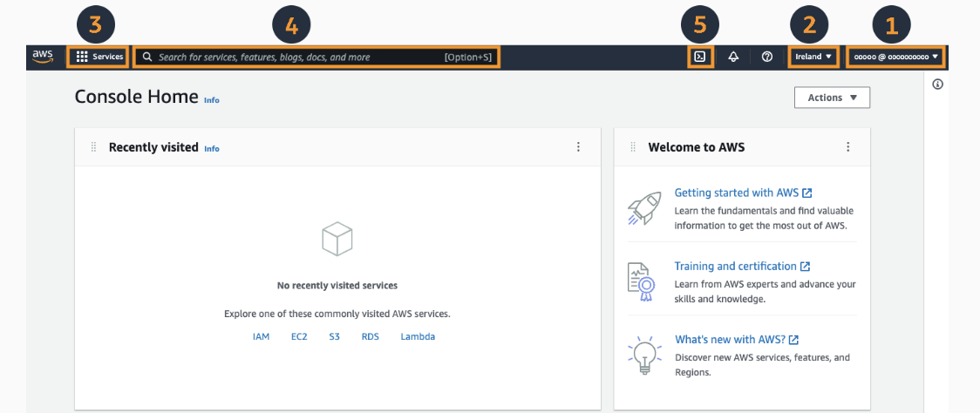
Task: Open Training and certification link
Action: 742,266
